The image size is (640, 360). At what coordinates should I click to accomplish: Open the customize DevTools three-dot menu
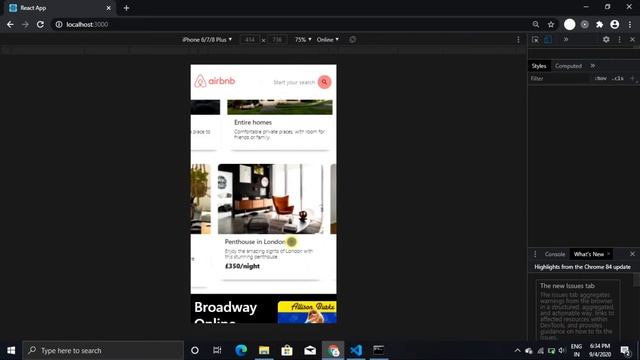point(619,40)
